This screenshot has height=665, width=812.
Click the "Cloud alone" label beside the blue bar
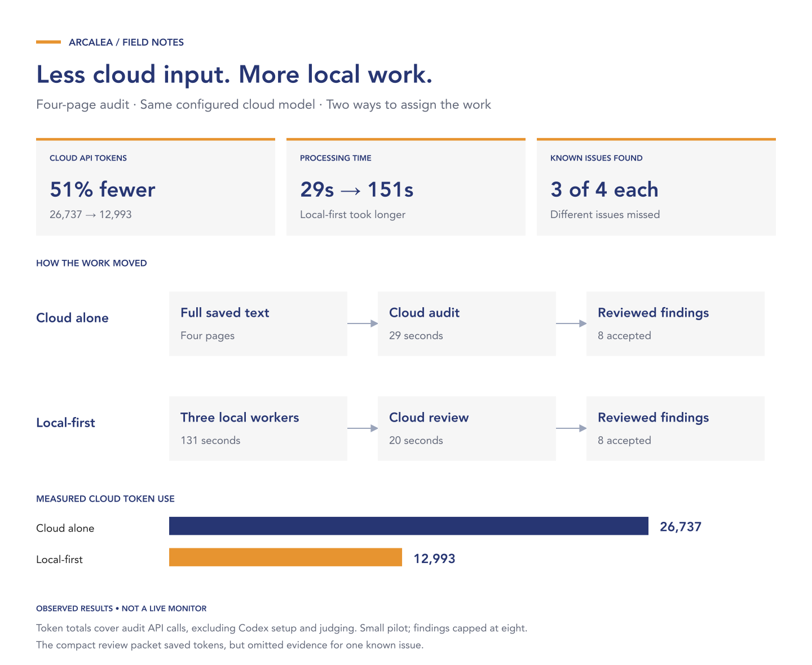[65, 529]
